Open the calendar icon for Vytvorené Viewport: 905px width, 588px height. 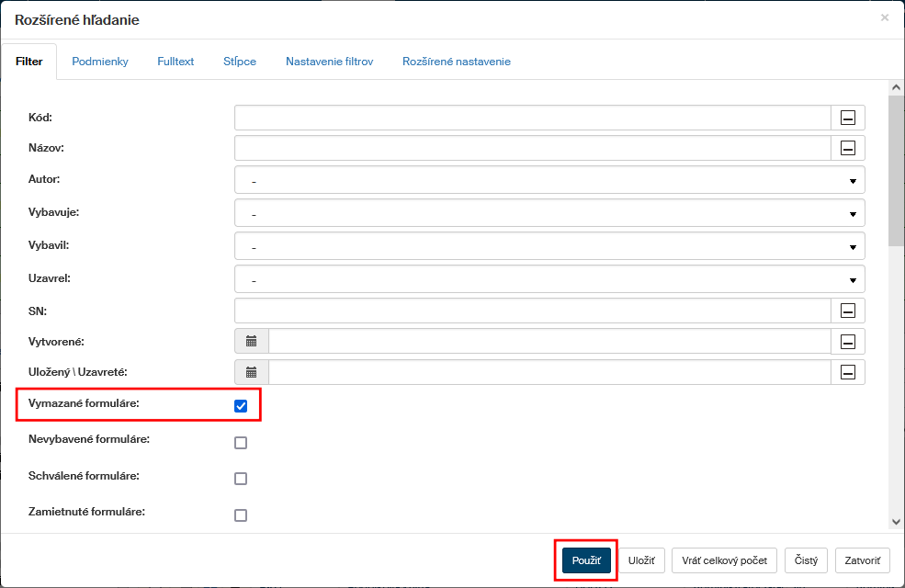252,342
